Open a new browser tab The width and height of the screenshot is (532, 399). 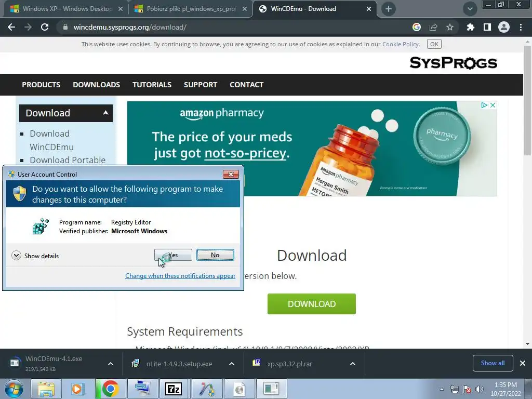[x=389, y=9]
